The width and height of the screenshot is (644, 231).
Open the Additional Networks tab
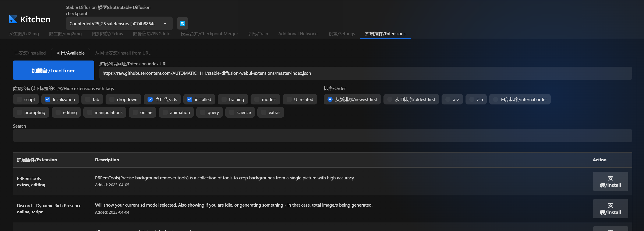(x=298, y=34)
